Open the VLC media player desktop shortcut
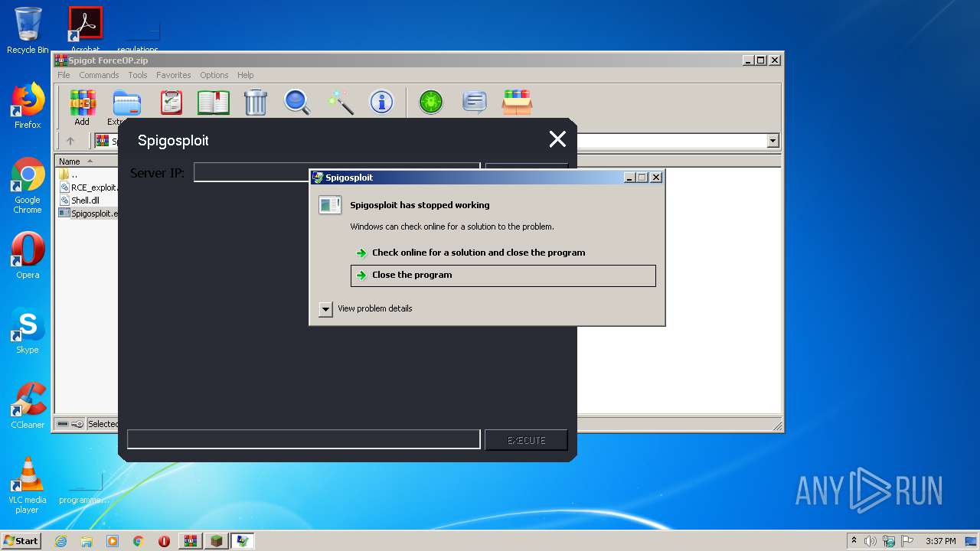This screenshot has height=551, width=980. click(28, 485)
